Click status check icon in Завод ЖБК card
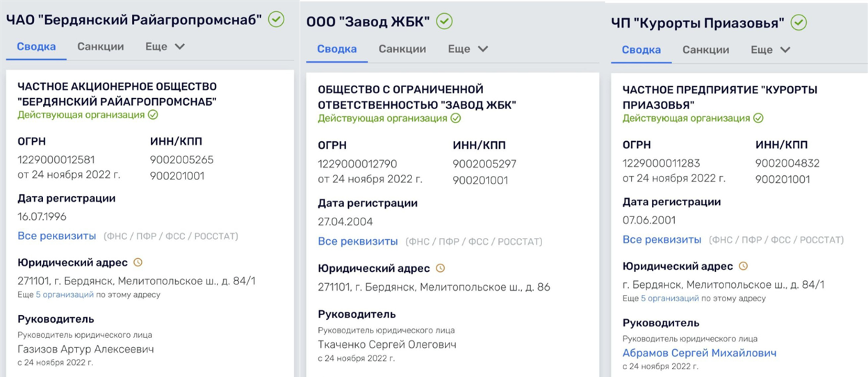The height and width of the screenshot is (377, 868). [455, 118]
